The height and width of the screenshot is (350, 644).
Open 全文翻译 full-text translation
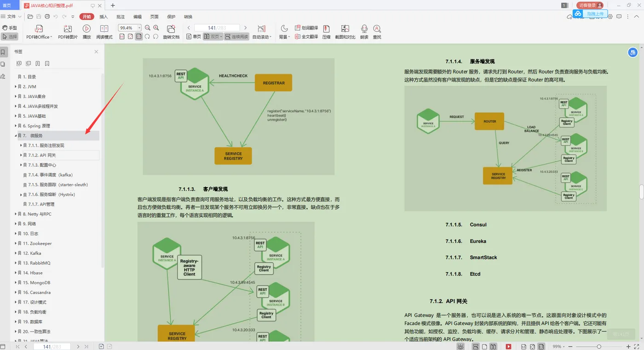[306, 36]
